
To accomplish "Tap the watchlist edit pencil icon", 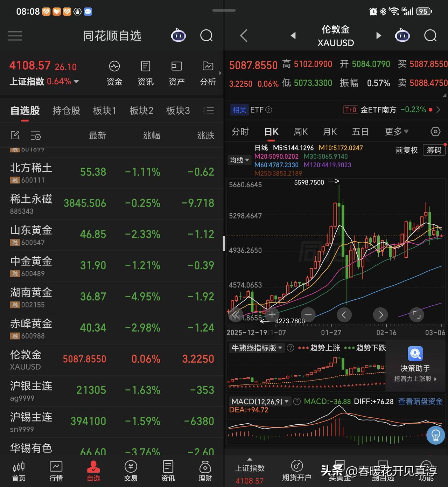I will [15, 135].
